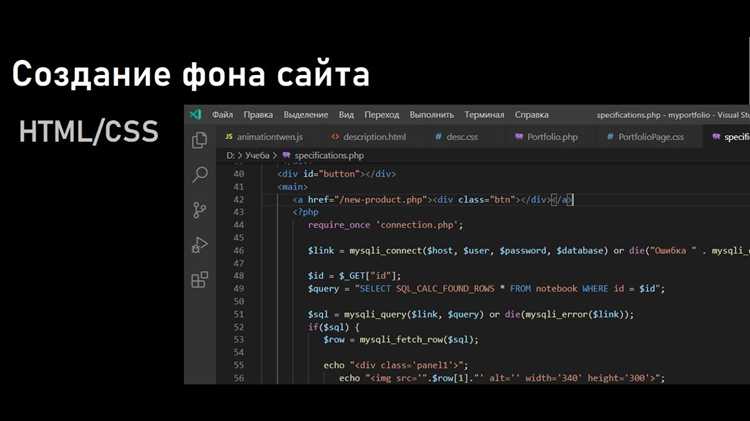This screenshot has height=421, width=750.
Task: Switch to Portfolio.php tab
Action: pyautogui.click(x=546, y=137)
